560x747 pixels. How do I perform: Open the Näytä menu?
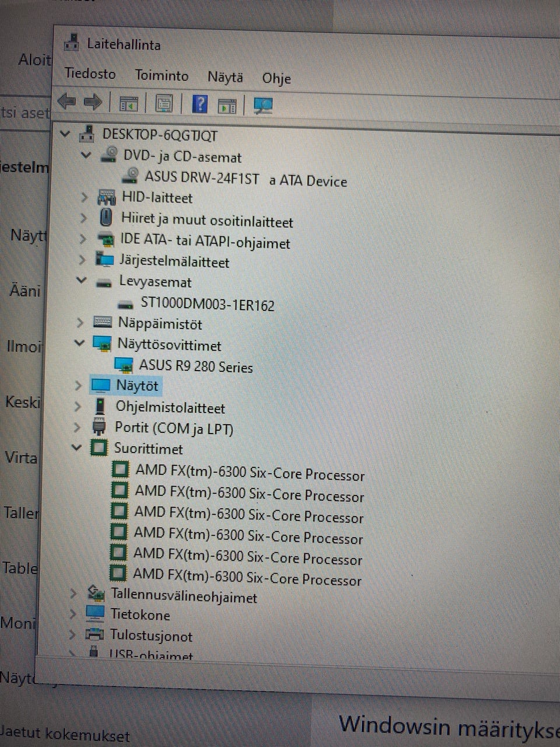pyautogui.click(x=225, y=78)
